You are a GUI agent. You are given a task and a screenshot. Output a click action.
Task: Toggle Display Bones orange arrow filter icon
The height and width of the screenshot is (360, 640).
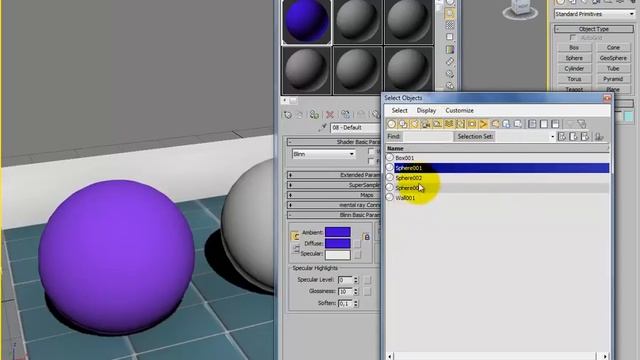[x=484, y=124]
